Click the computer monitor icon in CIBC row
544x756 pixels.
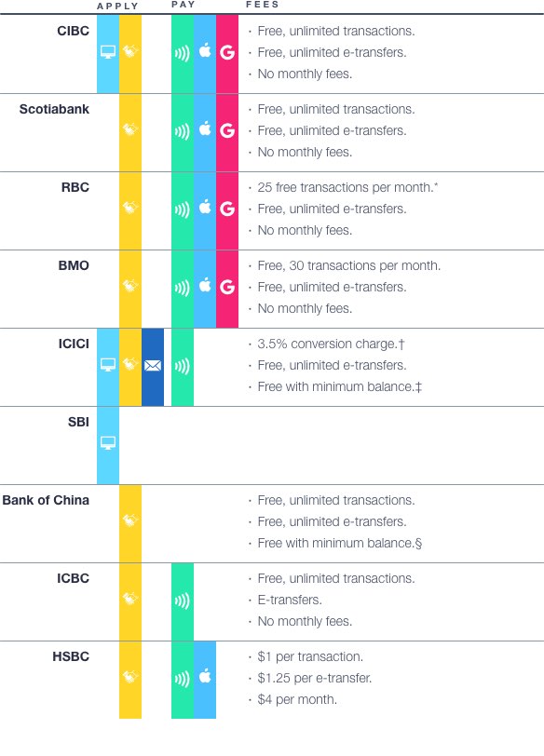108,51
